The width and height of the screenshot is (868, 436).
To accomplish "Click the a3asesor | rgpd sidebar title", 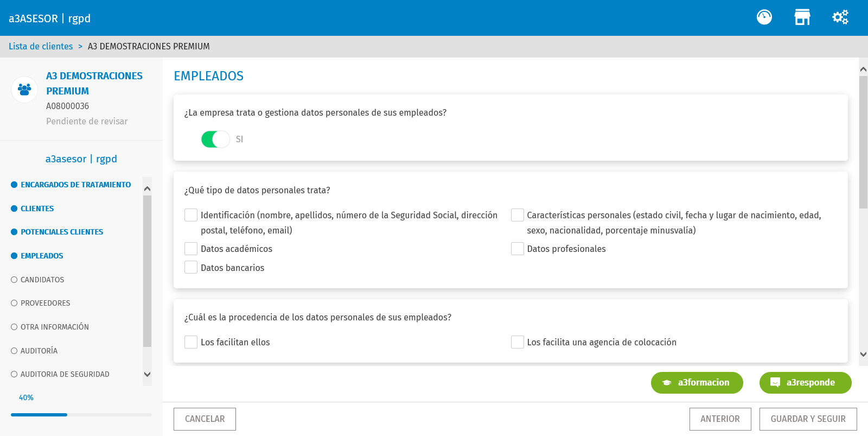I will click(81, 159).
